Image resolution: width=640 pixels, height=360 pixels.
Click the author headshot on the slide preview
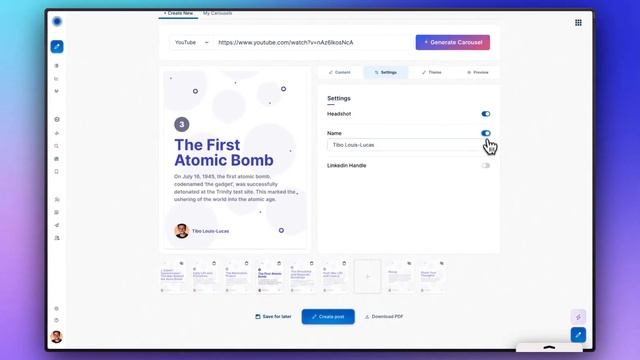click(182, 231)
